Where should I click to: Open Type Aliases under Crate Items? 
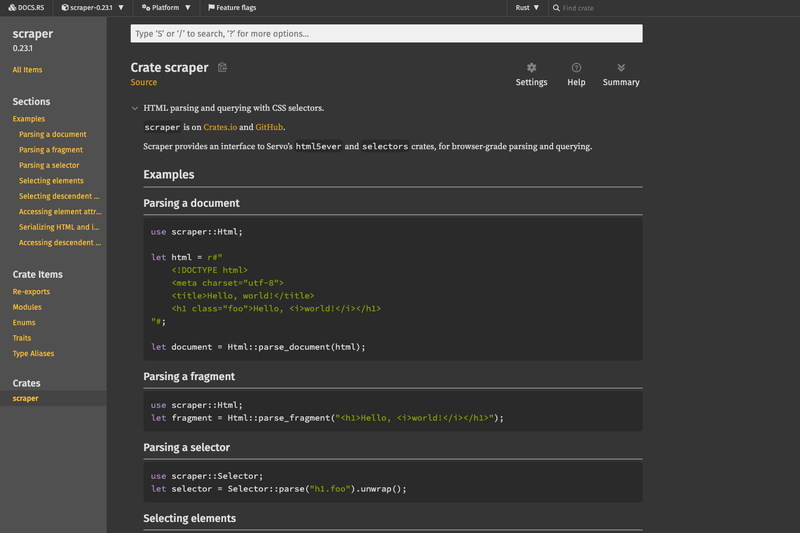[x=33, y=353]
